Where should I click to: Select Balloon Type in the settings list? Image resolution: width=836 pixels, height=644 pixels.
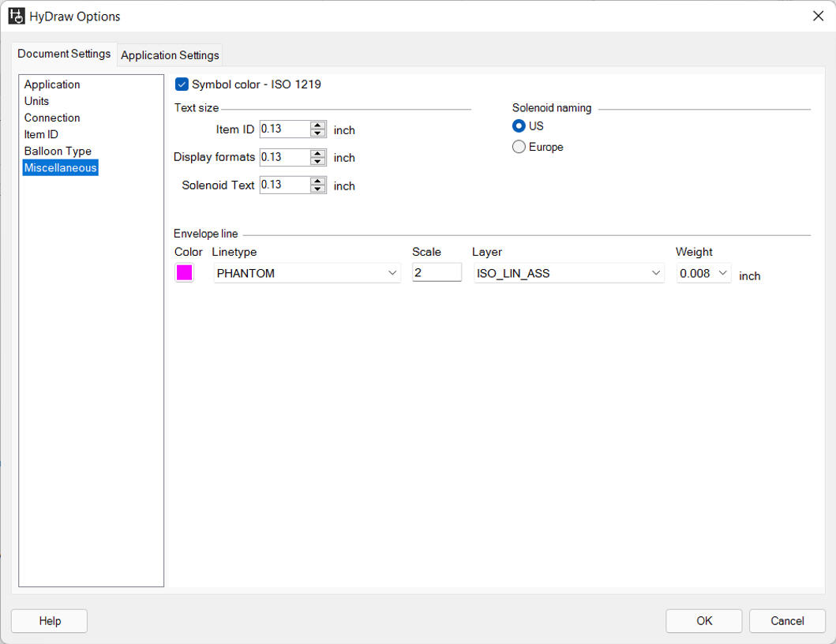(58, 151)
